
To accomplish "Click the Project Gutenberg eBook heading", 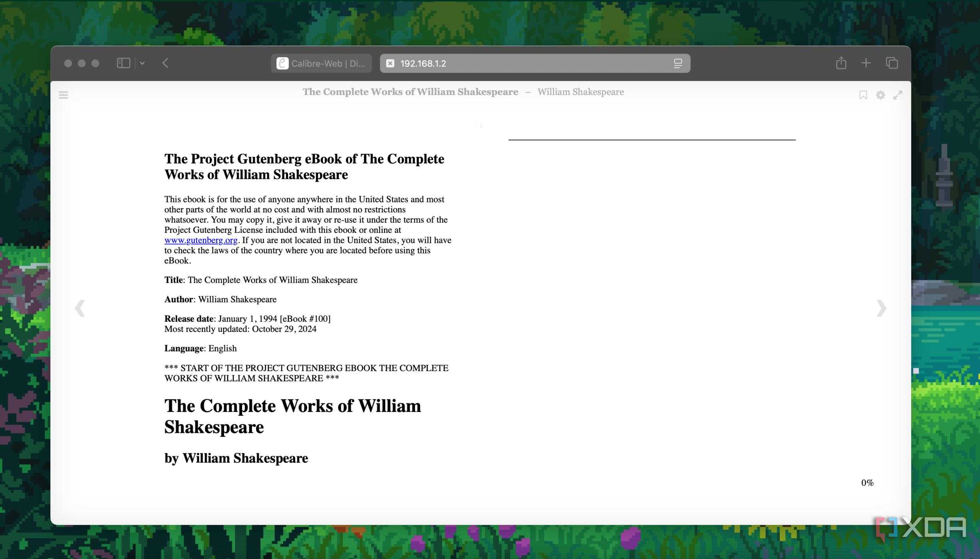I will click(304, 167).
